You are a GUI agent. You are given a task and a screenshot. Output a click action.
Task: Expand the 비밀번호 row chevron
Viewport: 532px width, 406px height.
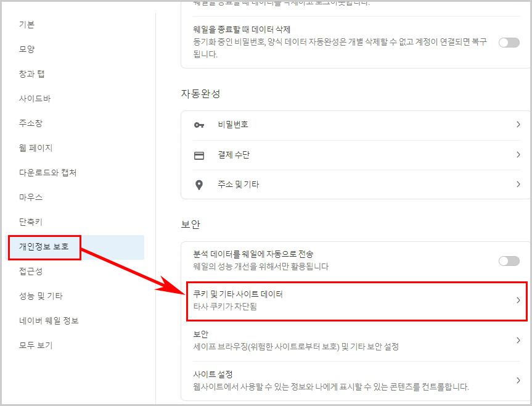click(x=518, y=124)
